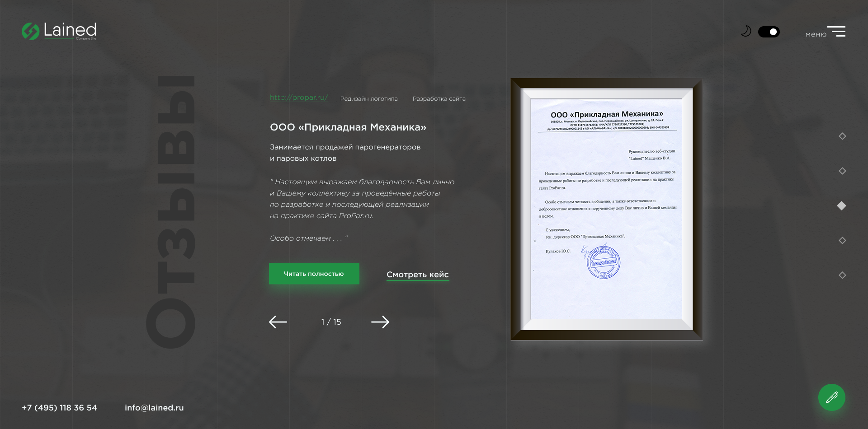Click the 'Особо отмечаем . . .' quote line
Screen dimensions: 868x429
coord(309,238)
